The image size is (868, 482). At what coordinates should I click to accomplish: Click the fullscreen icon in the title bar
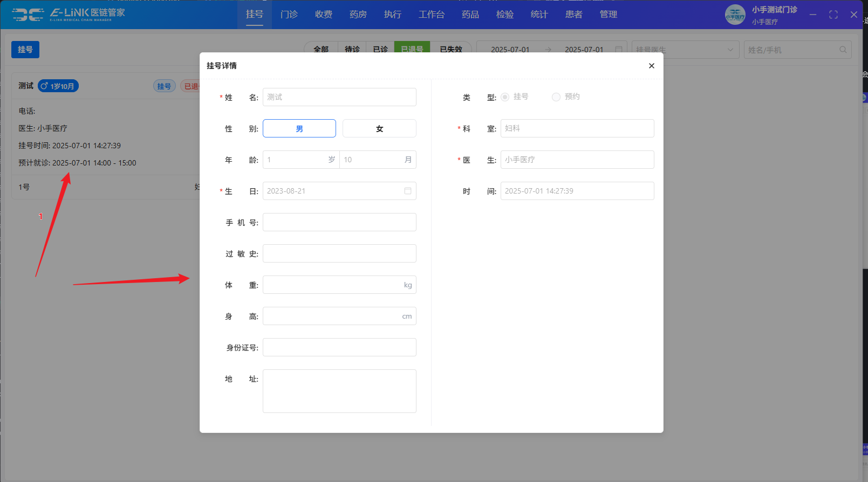point(833,15)
